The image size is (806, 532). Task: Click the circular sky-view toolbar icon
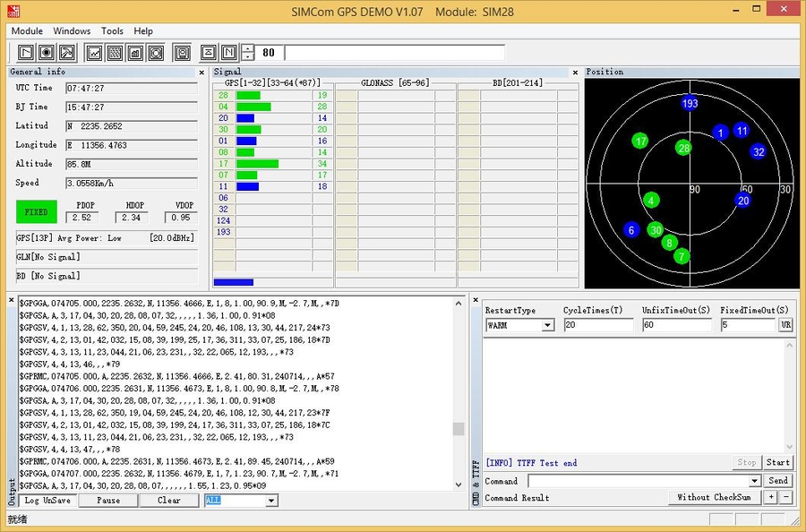[156, 53]
